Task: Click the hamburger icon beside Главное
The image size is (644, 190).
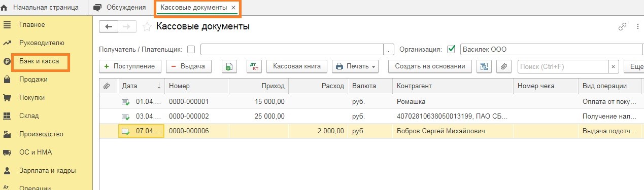Action: click(7, 24)
